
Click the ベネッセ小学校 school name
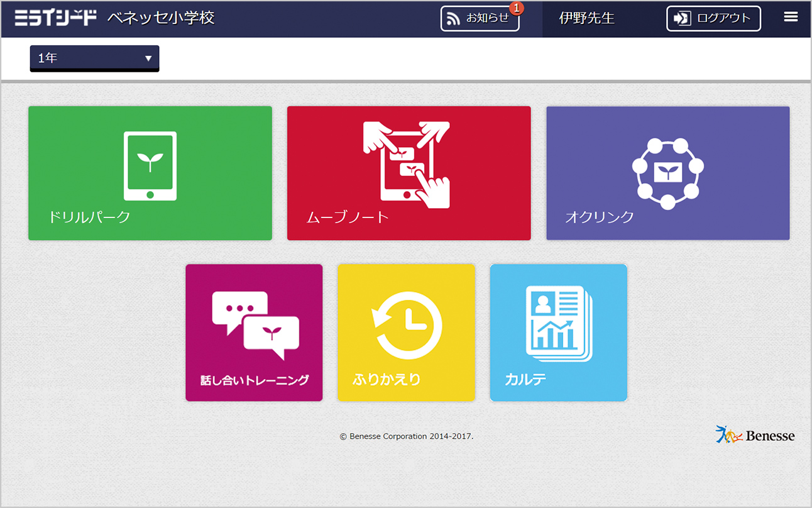point(161,18)
